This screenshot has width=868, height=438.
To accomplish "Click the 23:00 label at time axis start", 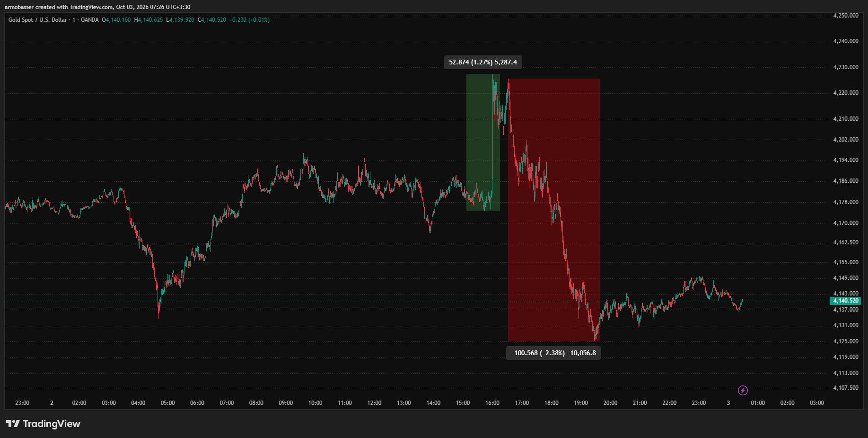I will pos(22,403).
